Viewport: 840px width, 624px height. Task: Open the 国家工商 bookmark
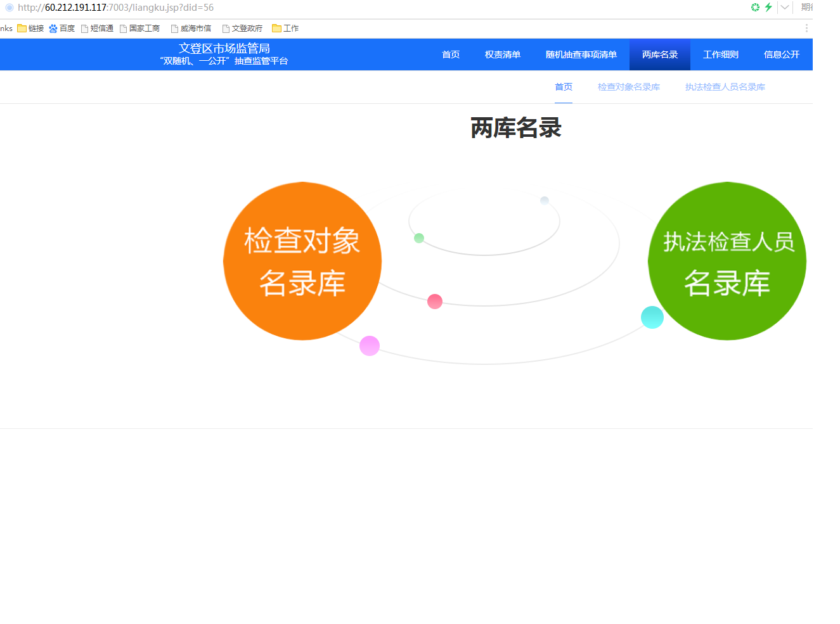pyautogui.click(x=140, y=29)
